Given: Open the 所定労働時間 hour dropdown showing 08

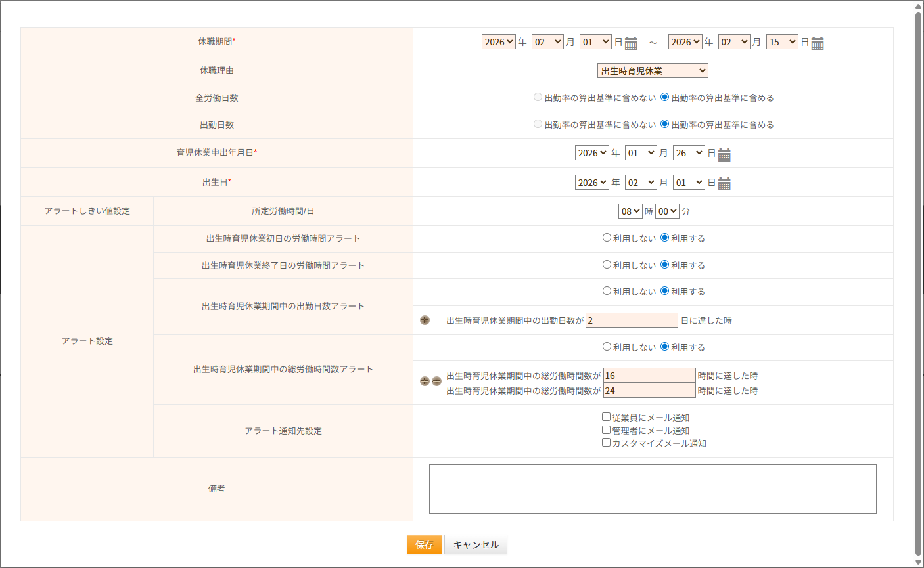Looking at the screenshot, I should click(x=630, y=211).
